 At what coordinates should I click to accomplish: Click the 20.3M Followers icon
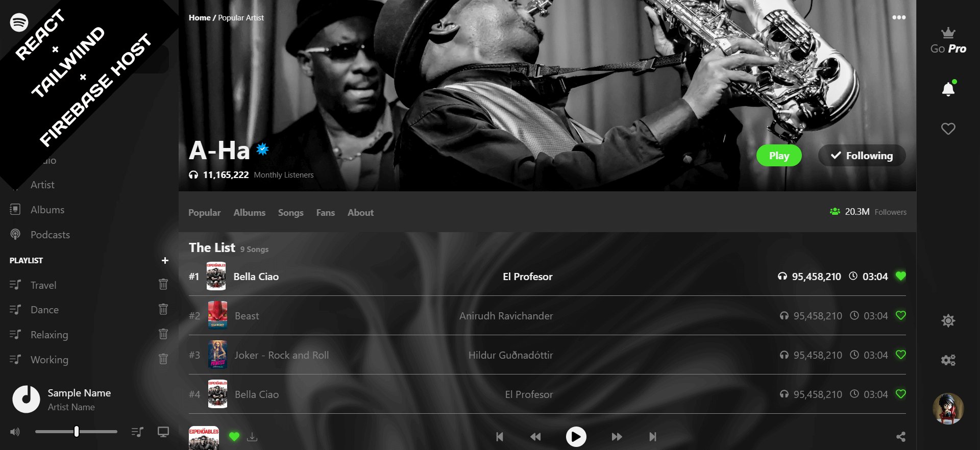pos(835,211)
